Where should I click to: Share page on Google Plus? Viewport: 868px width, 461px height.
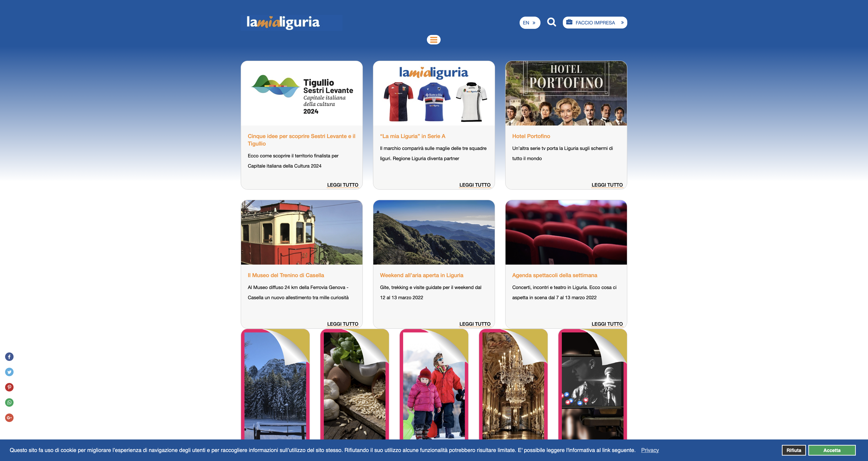(9, 418)
